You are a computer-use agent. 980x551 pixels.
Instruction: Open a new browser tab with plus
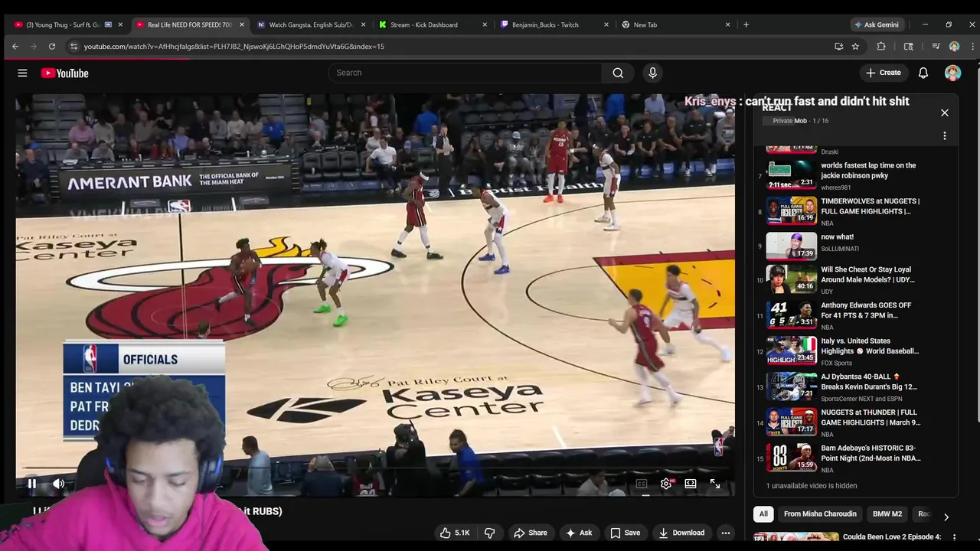click(x=746, y=24)
